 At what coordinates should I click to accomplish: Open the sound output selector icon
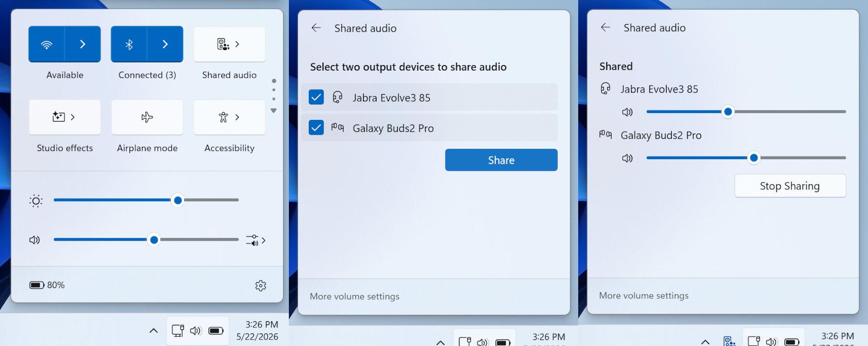[255, 240]
